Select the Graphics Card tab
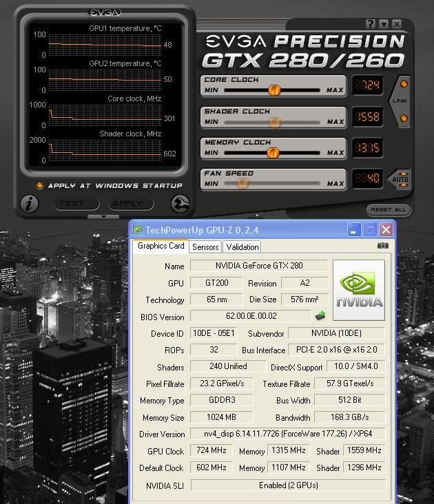The width and height of the screenshot is (434, 504). (161, 246)
